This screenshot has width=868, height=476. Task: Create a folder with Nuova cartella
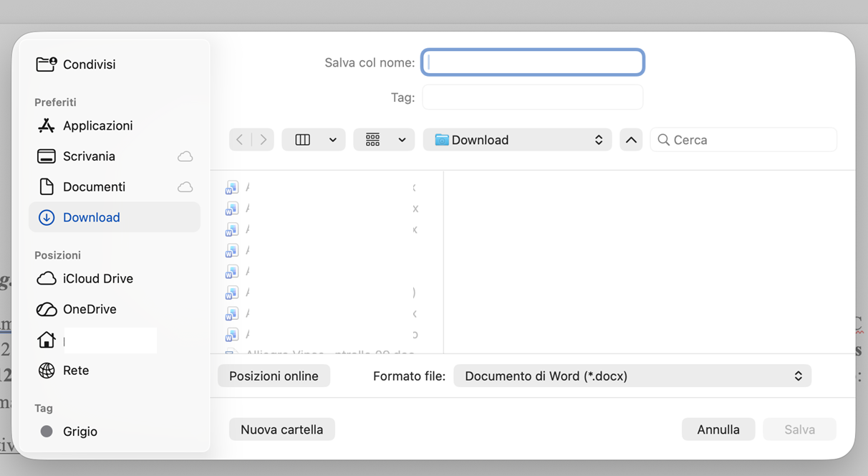click(282, 429)
